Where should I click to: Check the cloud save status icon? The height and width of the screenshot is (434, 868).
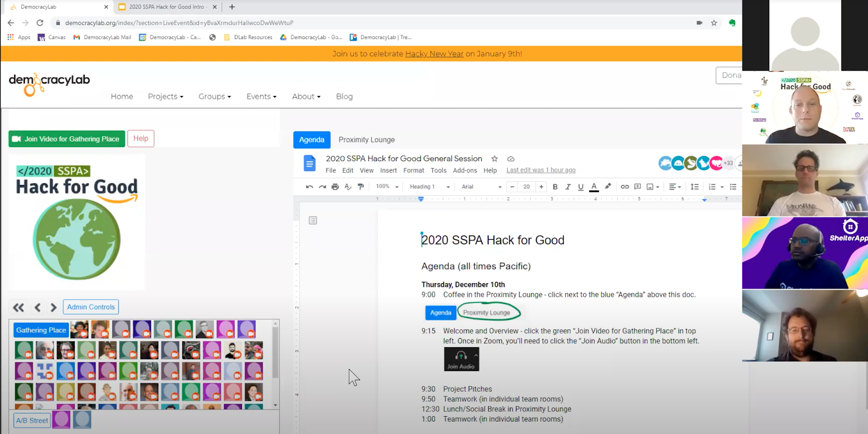click(510, 159)
